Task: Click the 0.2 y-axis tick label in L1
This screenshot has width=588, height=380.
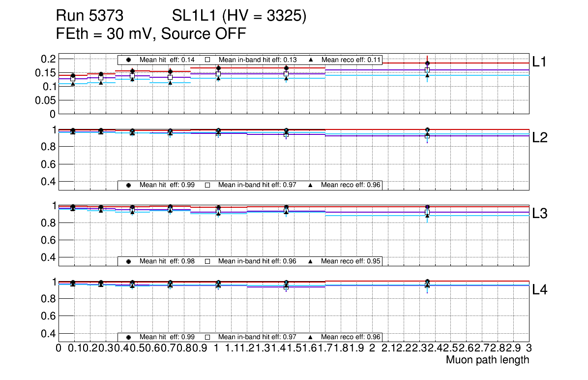Action: point(48,59)
